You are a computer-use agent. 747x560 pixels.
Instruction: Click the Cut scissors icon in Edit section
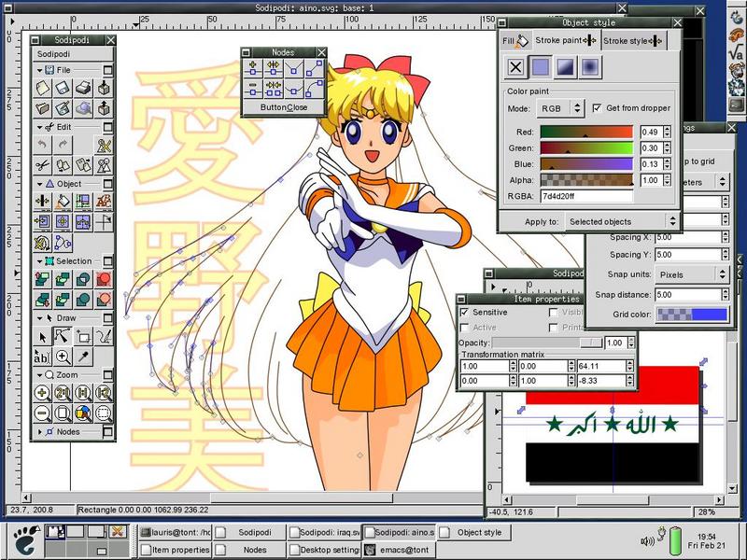click(42, 165)
